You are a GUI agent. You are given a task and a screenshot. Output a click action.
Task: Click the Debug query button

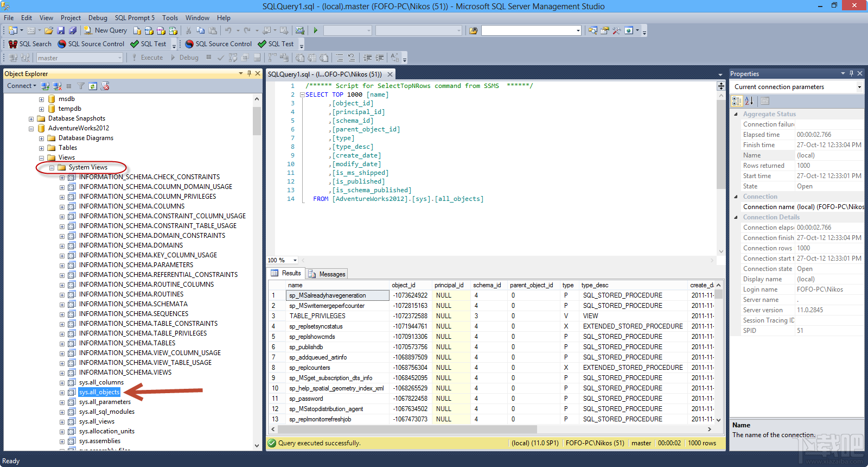[185, 58]
